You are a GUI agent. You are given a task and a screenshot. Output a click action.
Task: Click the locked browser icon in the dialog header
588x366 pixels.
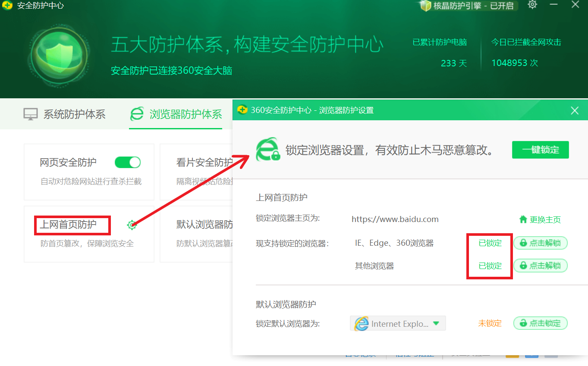pyautogui.click(x=268, y=150)
